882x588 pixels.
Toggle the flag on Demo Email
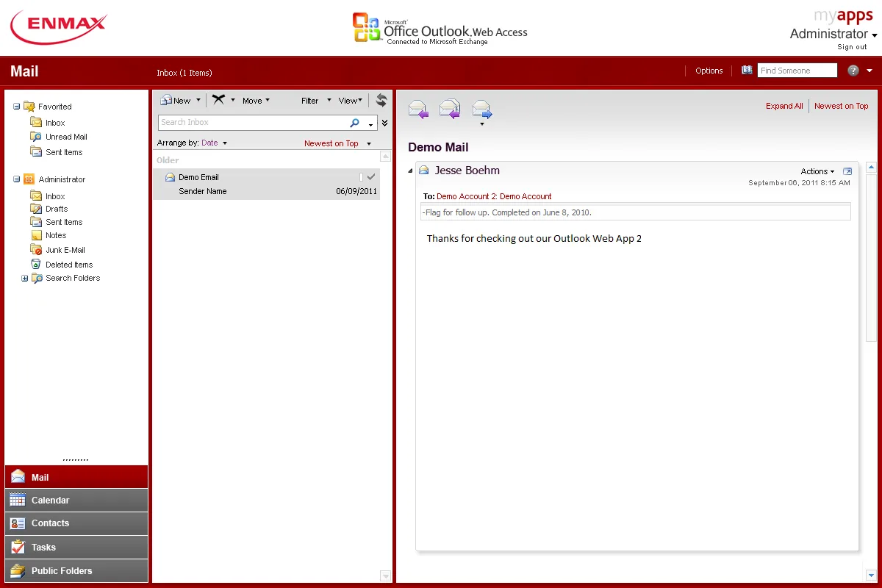pos(371,177)
